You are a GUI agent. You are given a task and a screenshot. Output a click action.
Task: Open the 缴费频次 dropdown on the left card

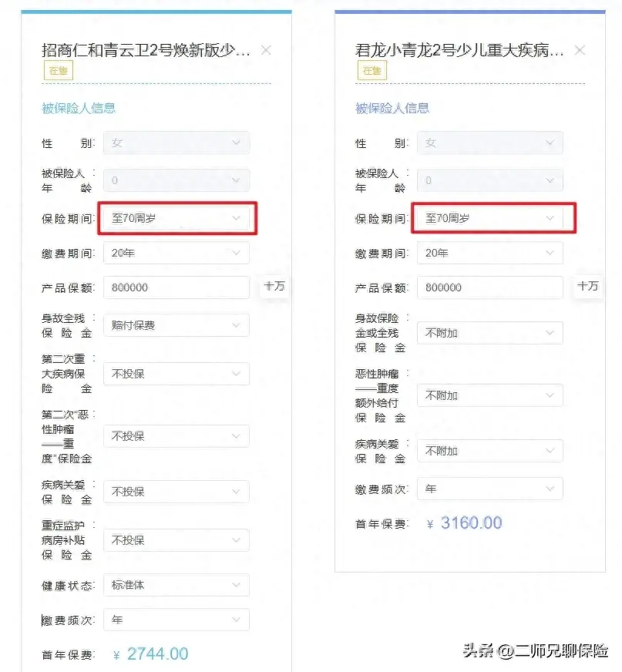[176, 620]
